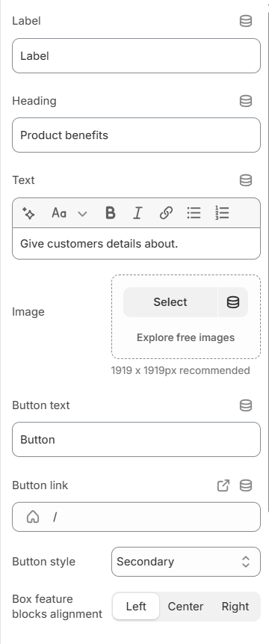269x644 pixels.
Task: Open Button link in new window icon
Action: (x=223, y=485)
